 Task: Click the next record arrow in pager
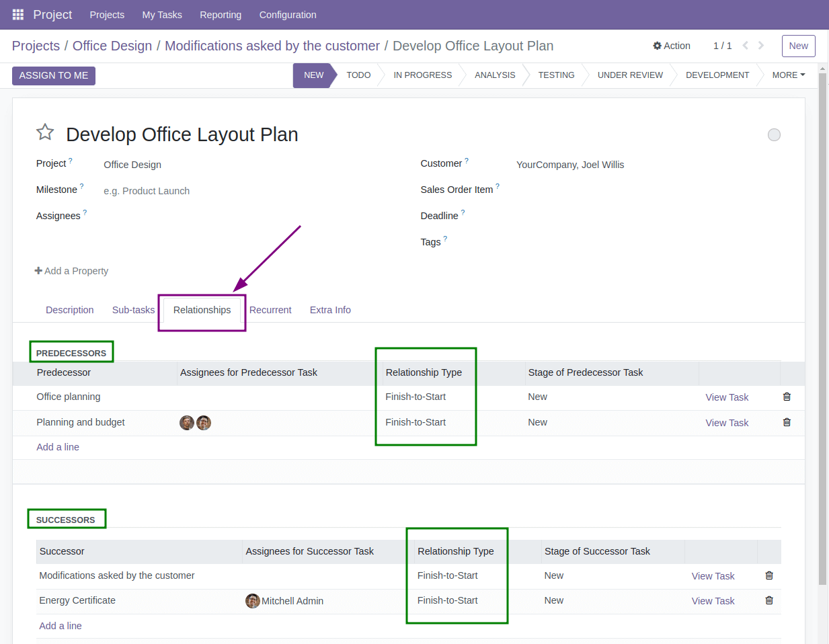[x=760, y=45]
